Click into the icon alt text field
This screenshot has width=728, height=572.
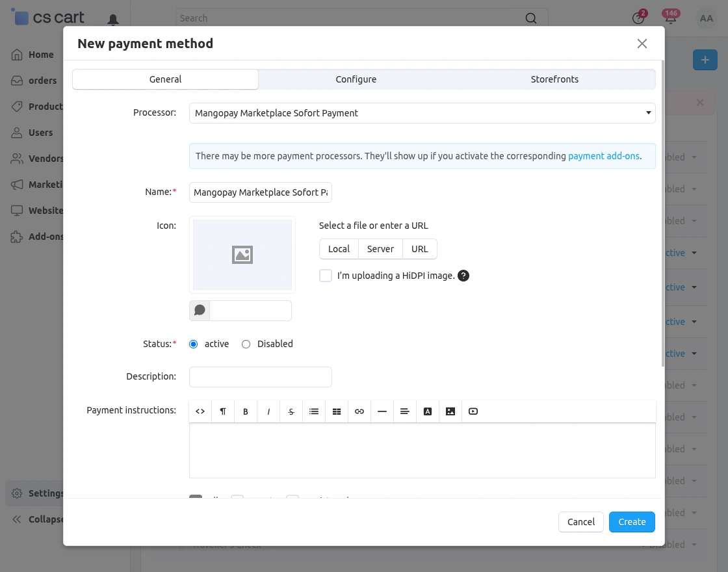(x=251, y=311)
